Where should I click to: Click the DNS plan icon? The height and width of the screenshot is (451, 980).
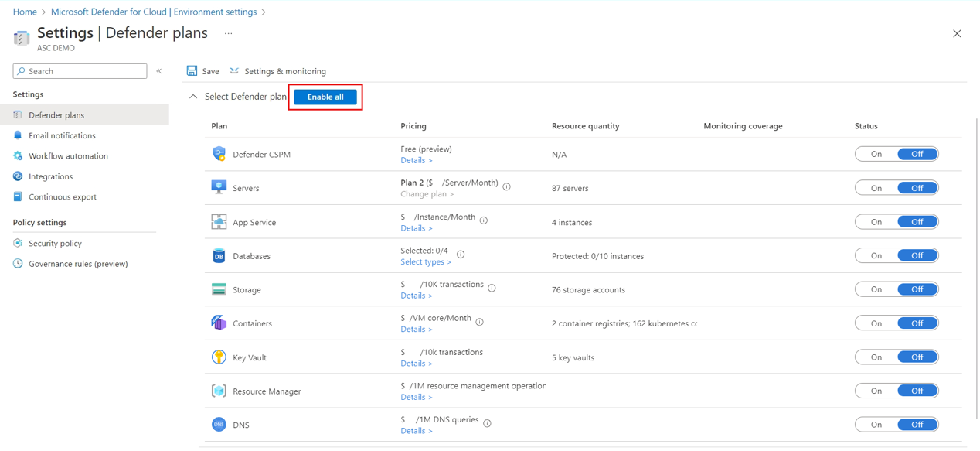[219, 424]
